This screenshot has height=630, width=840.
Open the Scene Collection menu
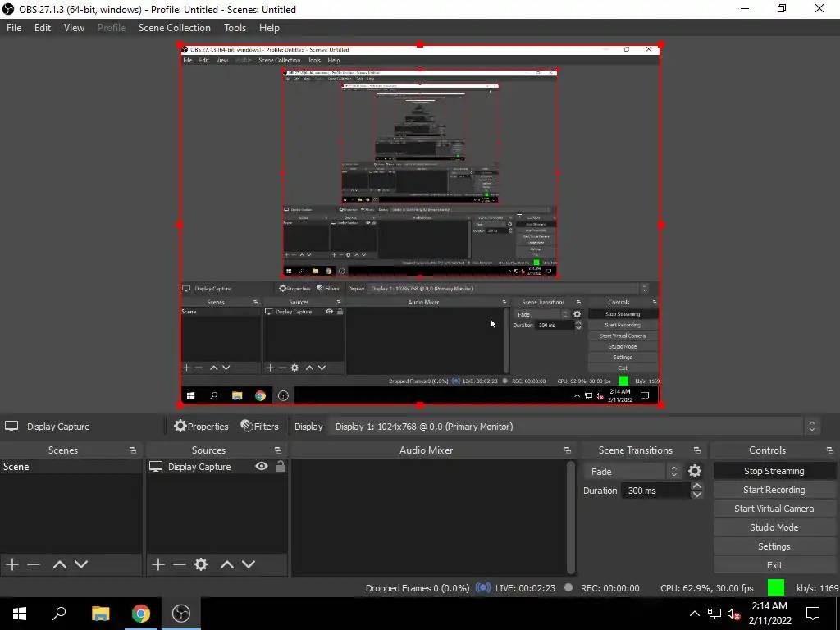tap(174, 27)
